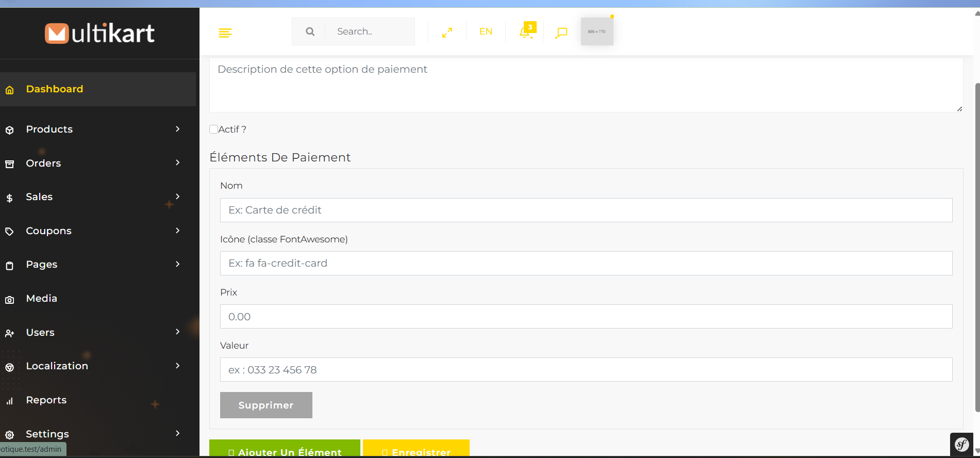Open the EN language selector
This screenshot has width=980, height=458.
pyautogui.click(x=486, y=31)
